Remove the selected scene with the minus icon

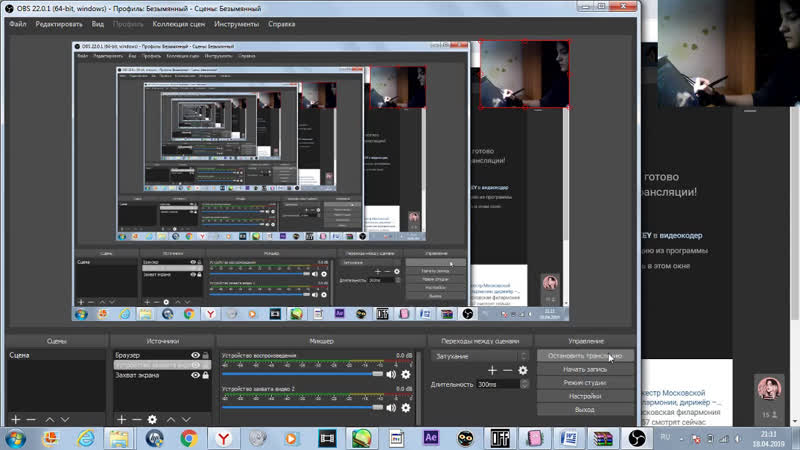coord(31,419)
